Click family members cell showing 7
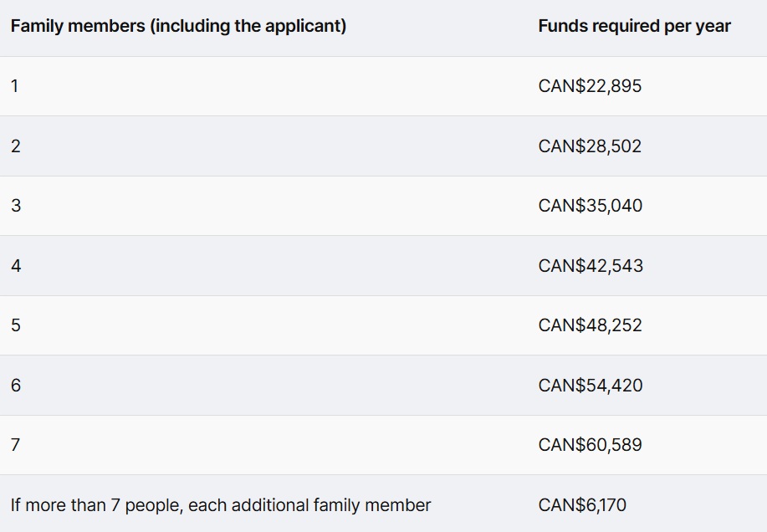This screenshot has height=532, width=767. click(16, 445)
